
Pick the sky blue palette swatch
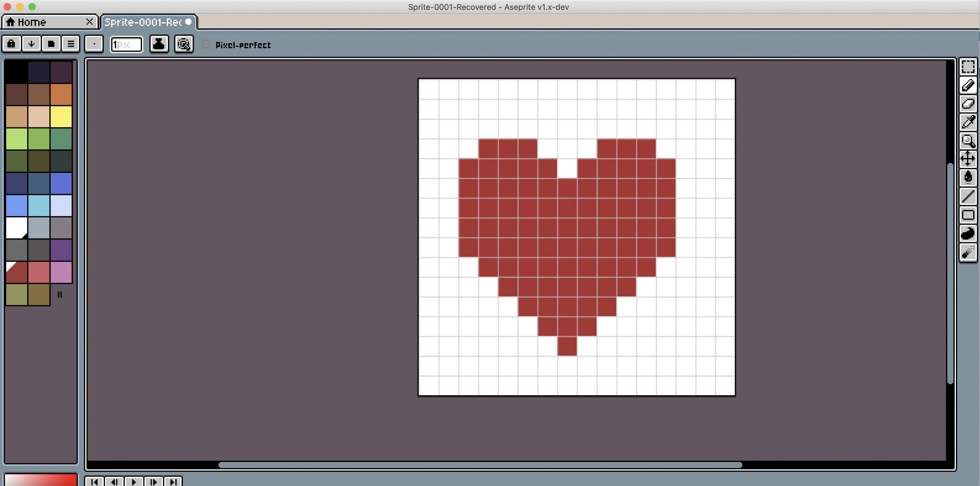tap(39, 205)
